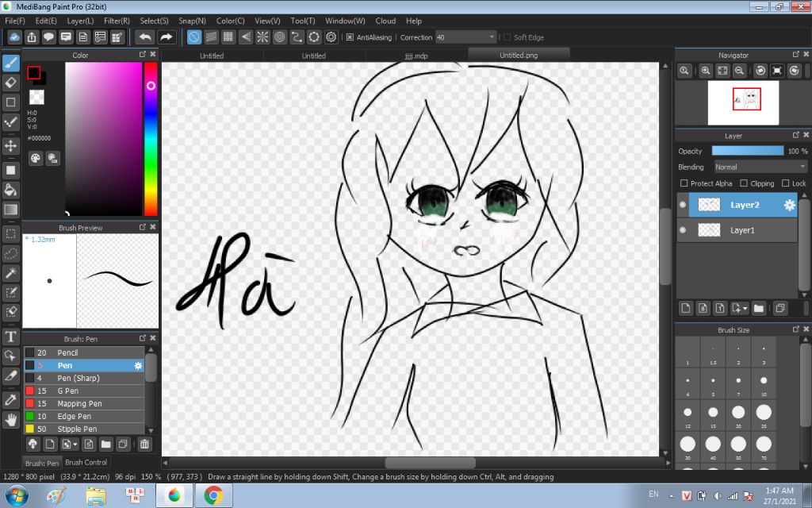This screenshot has width=812, height=508.
Task: Select the Move tool
Action: pyautogui.click(x=11, y=146)
